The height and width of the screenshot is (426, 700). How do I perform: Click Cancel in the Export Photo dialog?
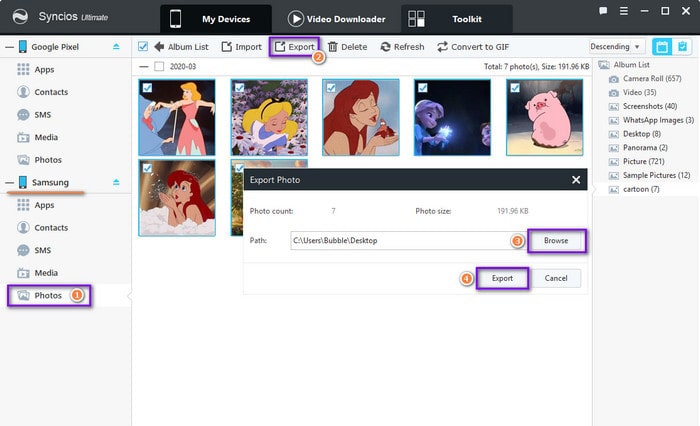[556, 278]
